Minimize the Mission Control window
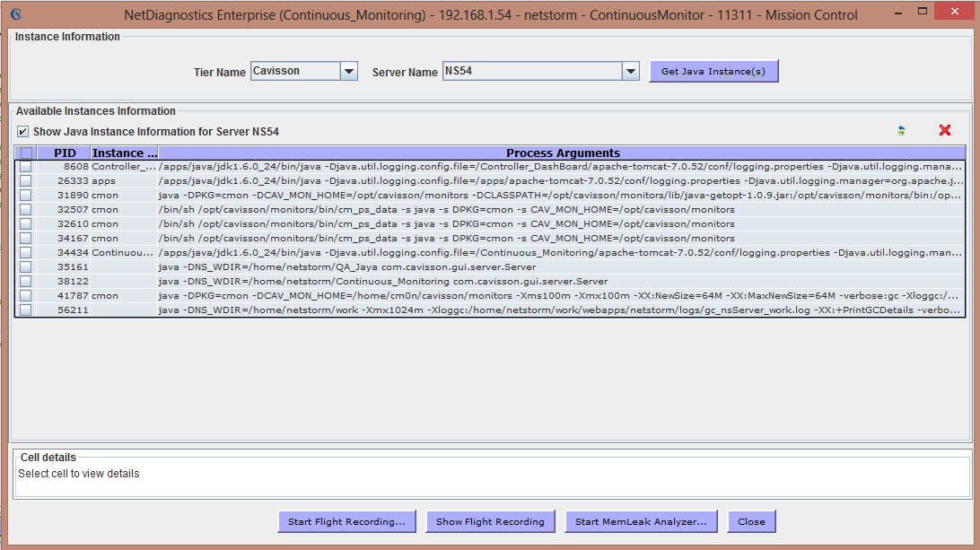 [898, 13]
